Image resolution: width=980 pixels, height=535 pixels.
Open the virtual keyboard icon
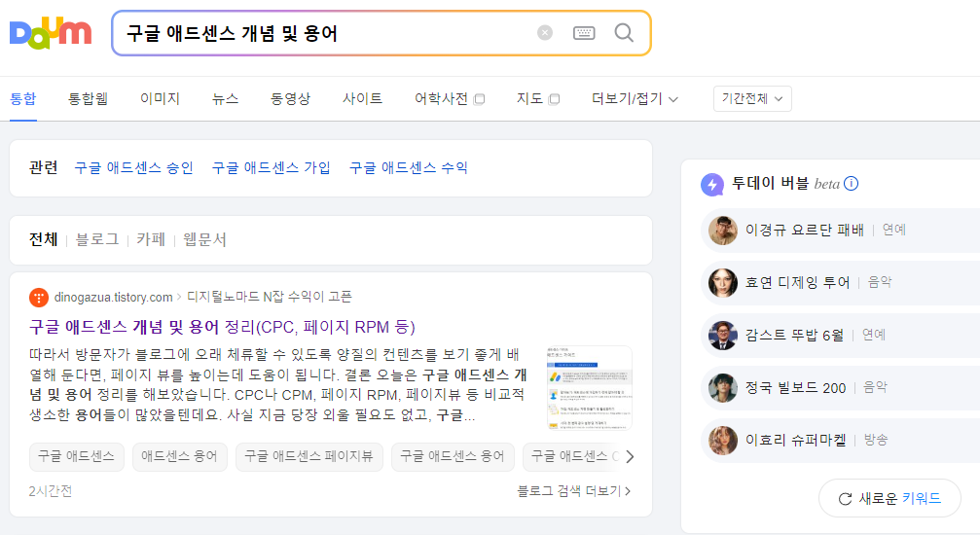coord(584,32)
